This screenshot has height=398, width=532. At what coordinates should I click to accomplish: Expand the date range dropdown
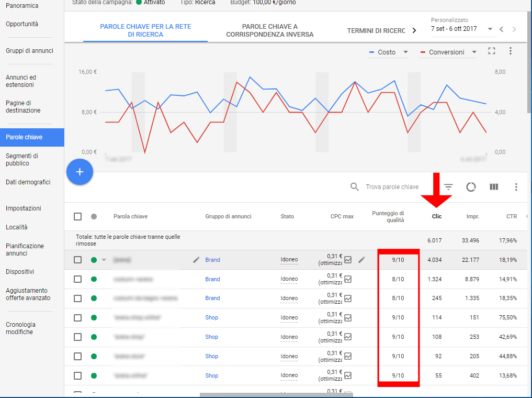coord(490,29)
